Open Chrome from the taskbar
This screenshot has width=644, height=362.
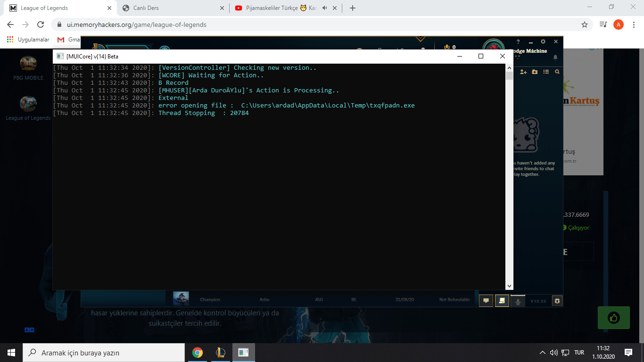[x=198, y=353]
